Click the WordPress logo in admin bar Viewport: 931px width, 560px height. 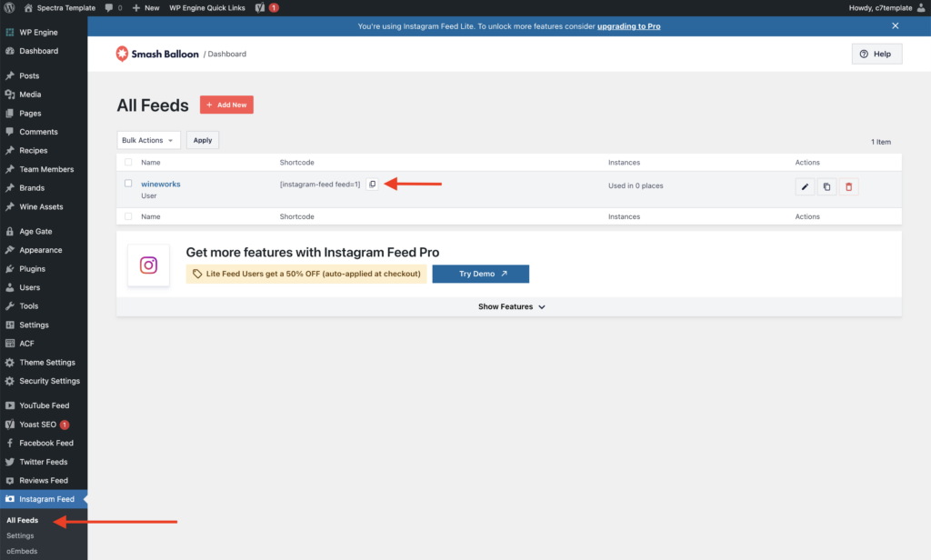[9, 7]
